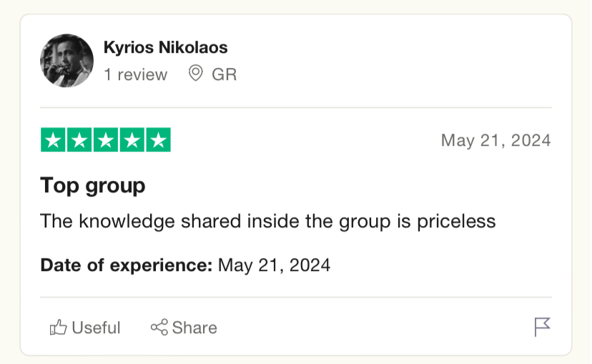Select the second green rating star

coord(79,139)
